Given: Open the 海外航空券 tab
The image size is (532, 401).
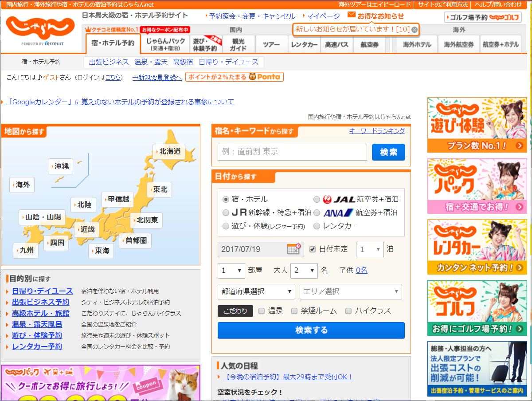Looking at the screenshot, I should click(x=459, y=44).
